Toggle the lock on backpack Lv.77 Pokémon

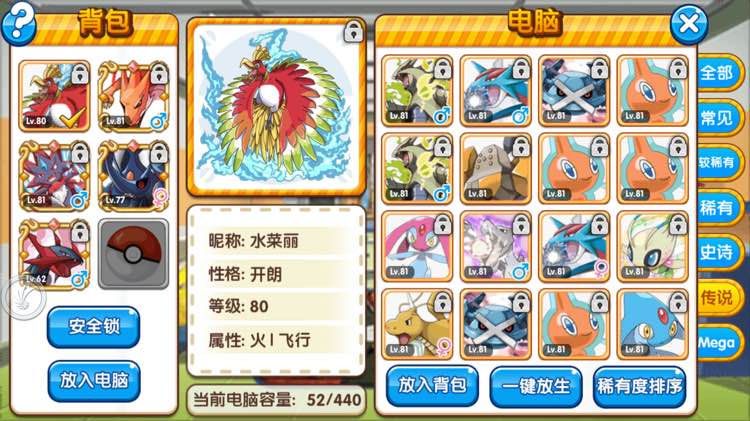pyautogui.click(x=159, y=153)
